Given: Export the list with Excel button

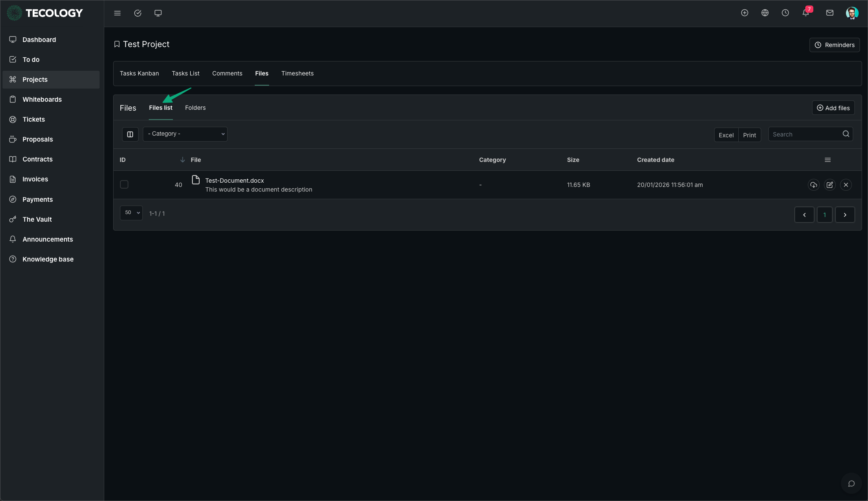Looking at the screenshot, I should (x=726, y=135).
